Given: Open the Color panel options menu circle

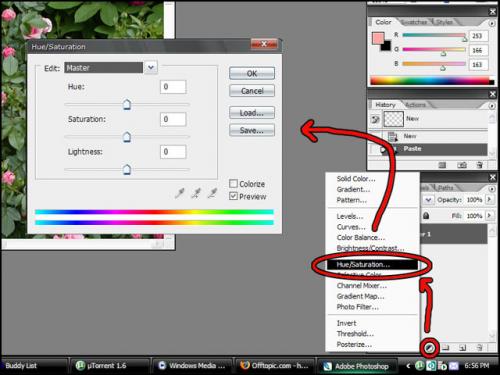Looking at the screenshot, I should [492, 24].
